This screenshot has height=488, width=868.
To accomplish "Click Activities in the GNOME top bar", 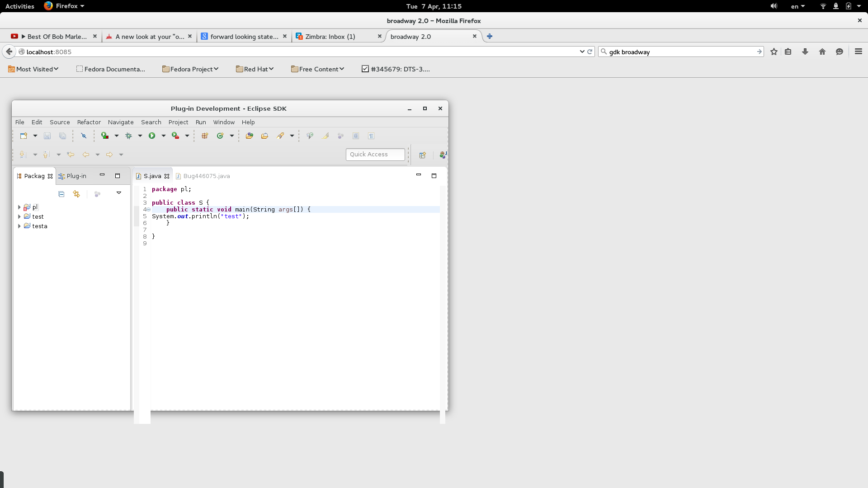I will click(x=20, y=6).
